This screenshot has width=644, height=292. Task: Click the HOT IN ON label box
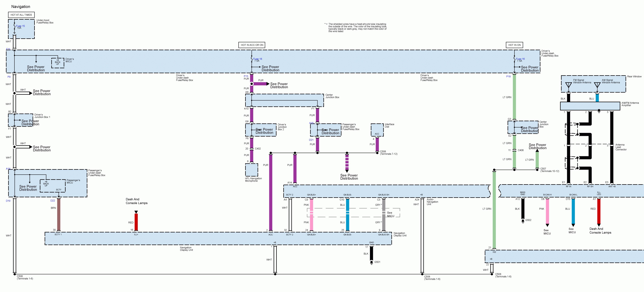click(x=514, y=45)
